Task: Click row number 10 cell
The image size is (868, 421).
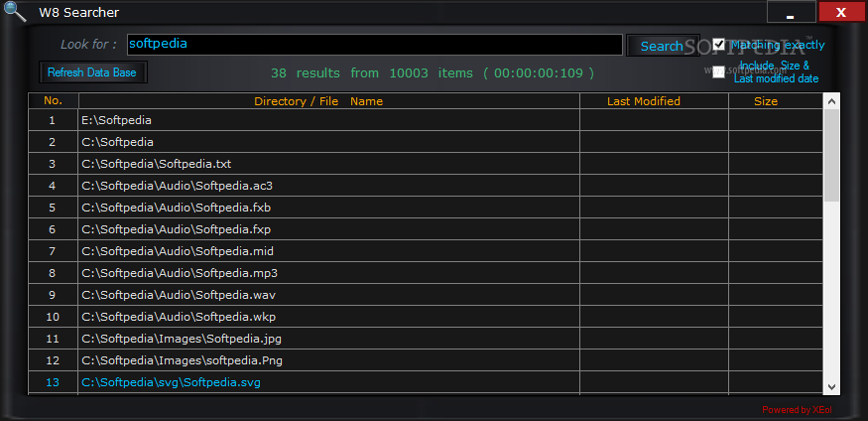Action: (54, 317)
